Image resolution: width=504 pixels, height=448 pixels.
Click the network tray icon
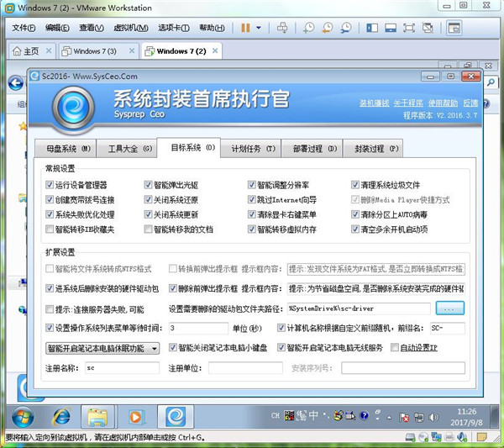[419, 418]
